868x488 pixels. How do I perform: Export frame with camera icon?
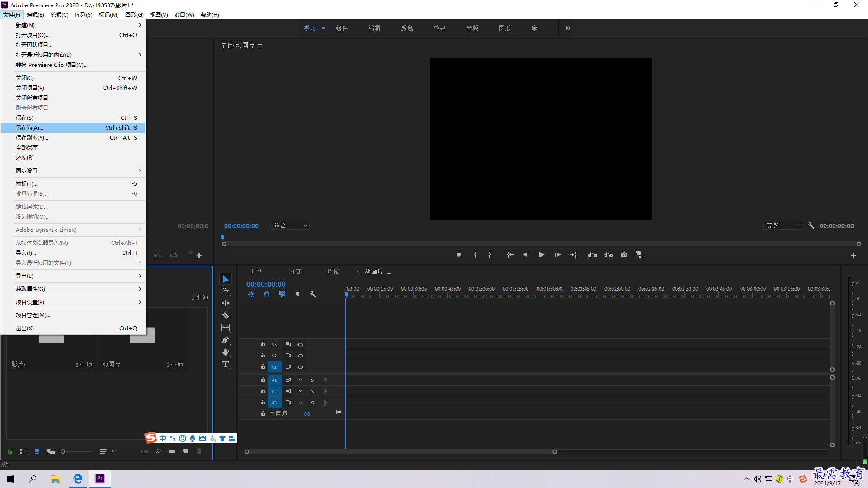pos(624,255)
